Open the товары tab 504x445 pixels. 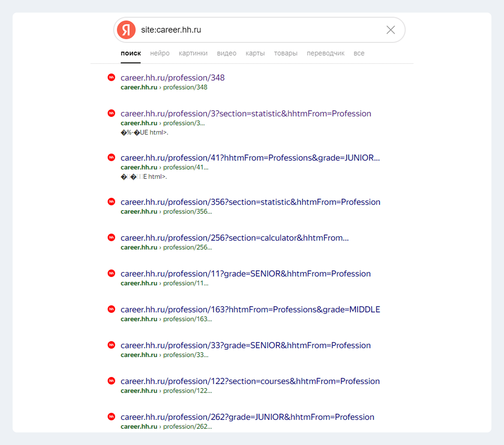286,53
